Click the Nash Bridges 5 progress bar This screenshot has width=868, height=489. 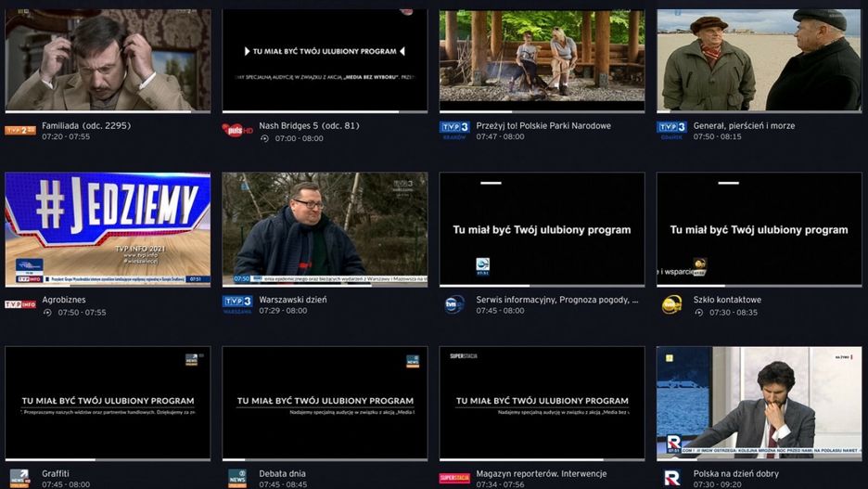[325, 112]
